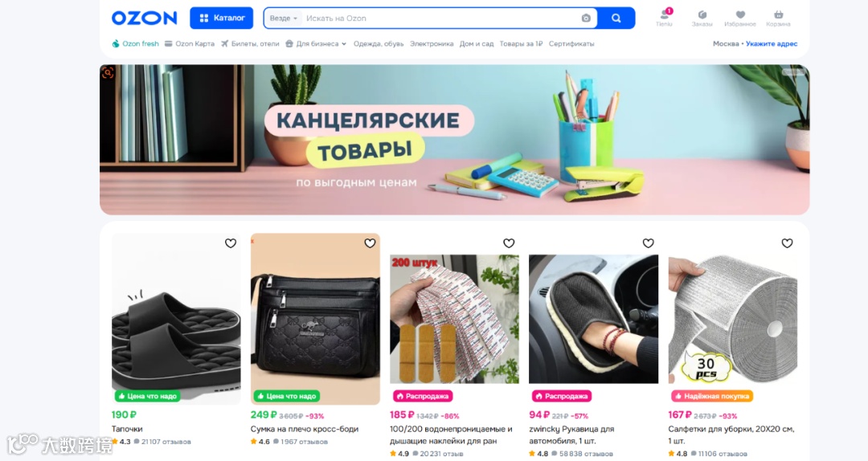This screenshot has width=868, height=461.
Task: Open the Каталог catalog menu button
Action: [222, 18]
